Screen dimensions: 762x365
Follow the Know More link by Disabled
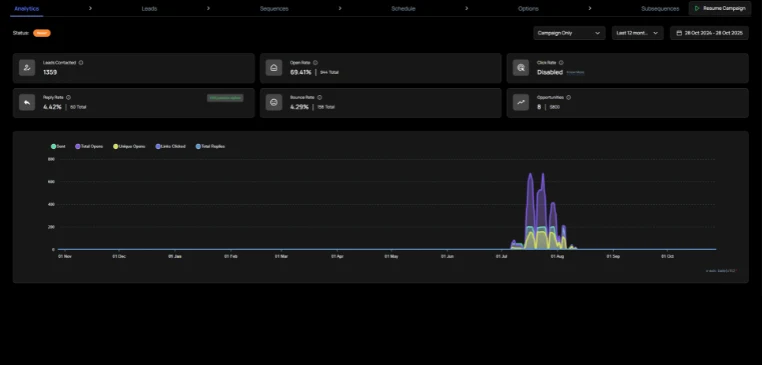coord(575,72)
